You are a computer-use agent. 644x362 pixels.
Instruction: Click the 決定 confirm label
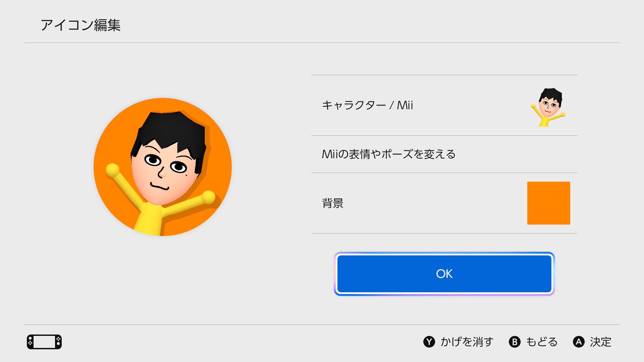[x=600, y=342]
